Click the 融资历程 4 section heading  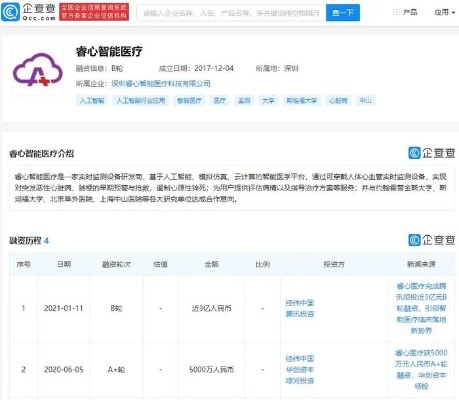tap(29, 240)
